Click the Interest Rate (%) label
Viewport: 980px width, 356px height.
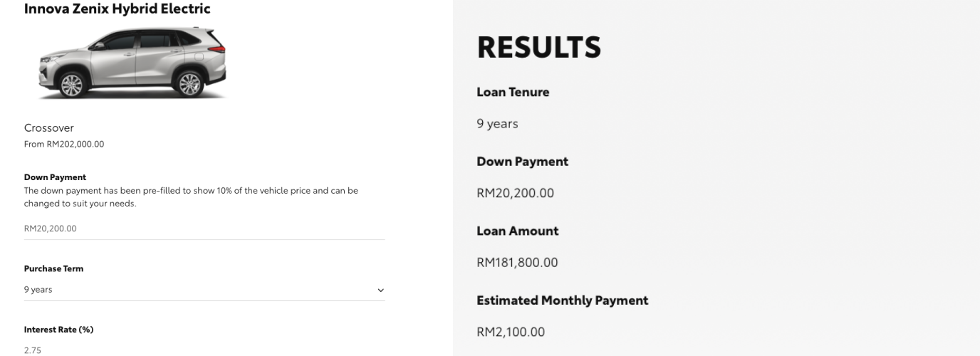[x=58, y=330]
